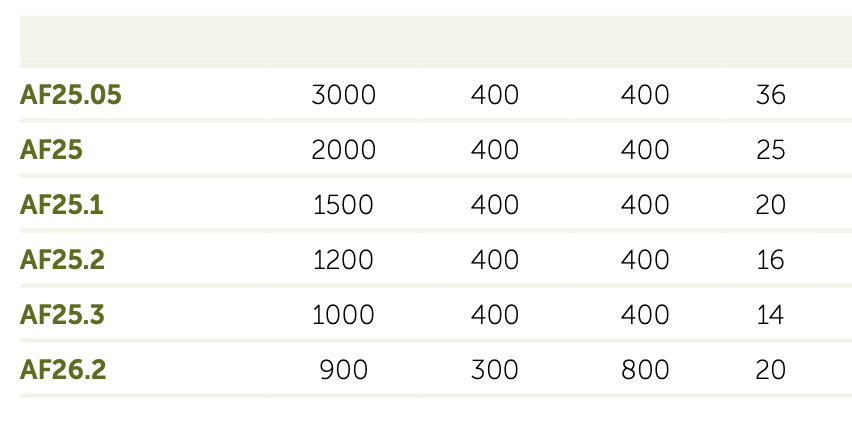The width and height of the screenshot is (852, 436).
Task: Select the AF25.3 row label
Action: click(x=62, y=315)
